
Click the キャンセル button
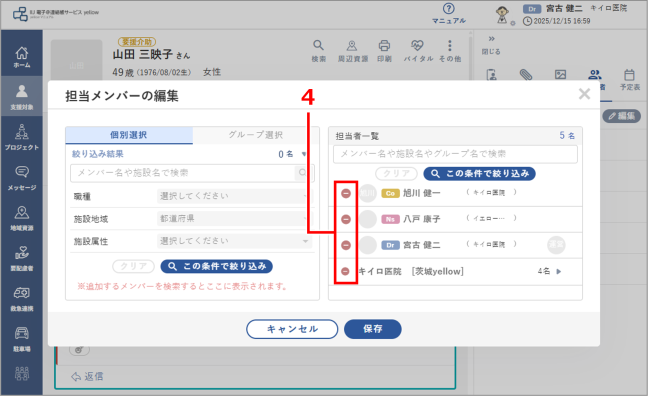coord(292,329)
